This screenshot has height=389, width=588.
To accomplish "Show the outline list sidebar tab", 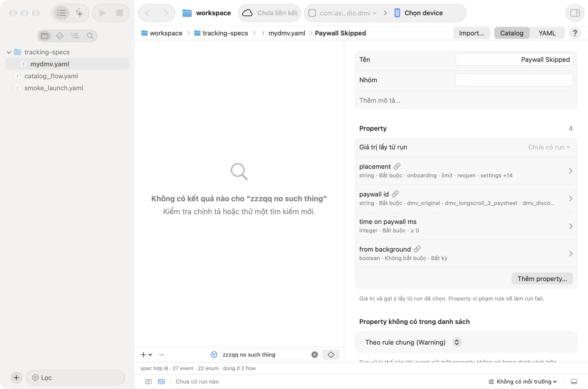I will (x=75, y=36).
